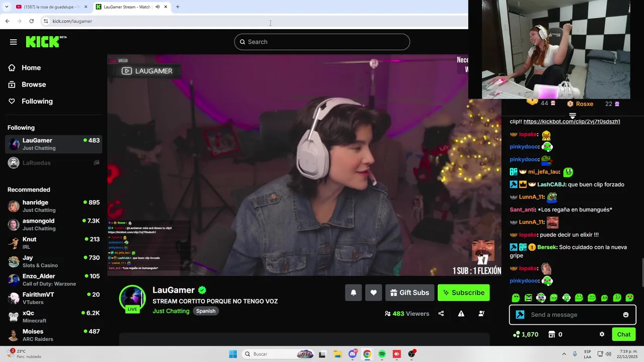Open Following in sidebar
Viewport: 644px width, 362px height.
(37, 101)
